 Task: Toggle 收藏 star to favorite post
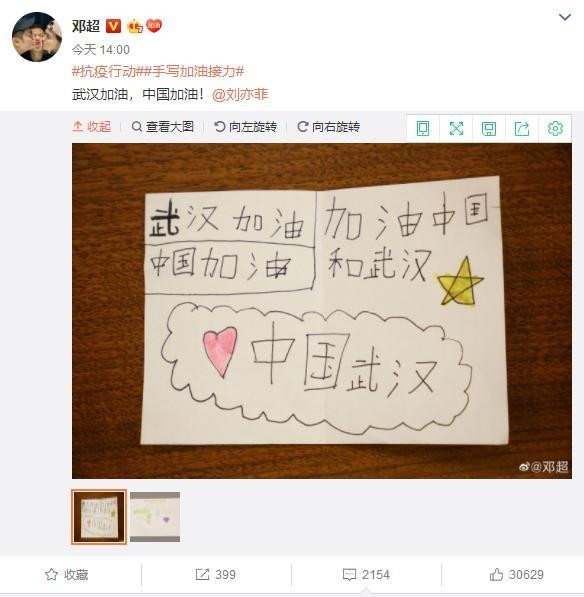67,575
